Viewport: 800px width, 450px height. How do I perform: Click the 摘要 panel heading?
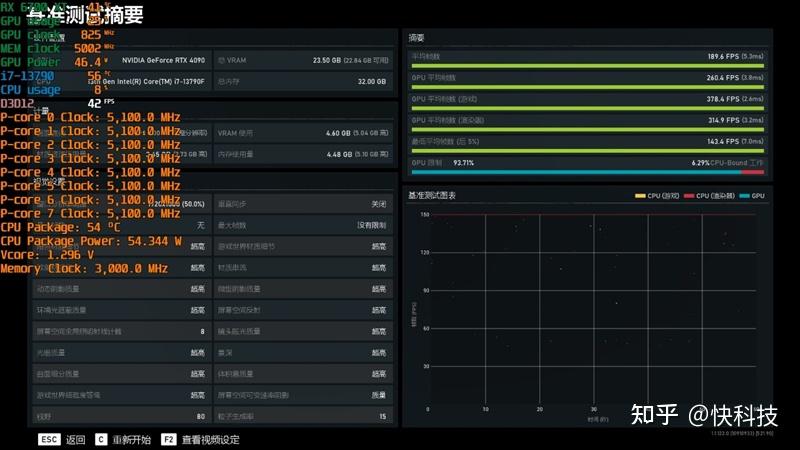point(416,38)
